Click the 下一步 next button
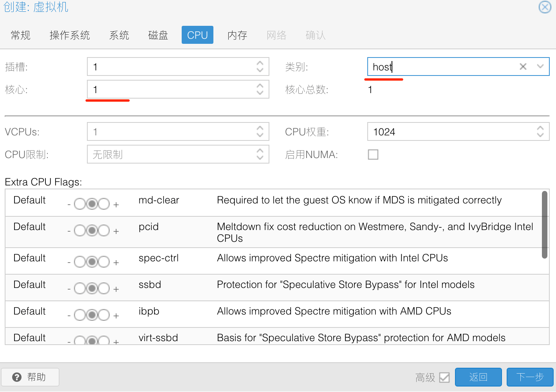556x392 pixels. tap(530, 377)
